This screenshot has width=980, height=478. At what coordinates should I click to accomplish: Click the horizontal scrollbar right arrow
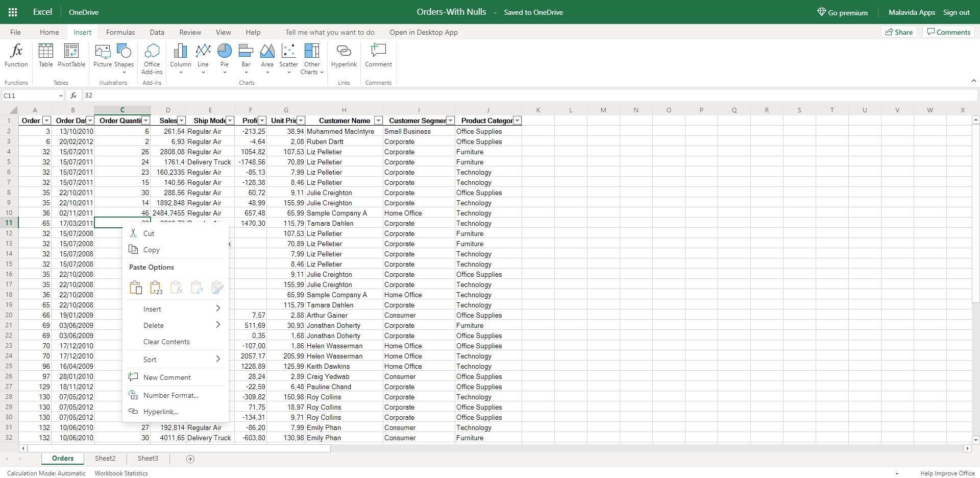(x=967, y=448)
